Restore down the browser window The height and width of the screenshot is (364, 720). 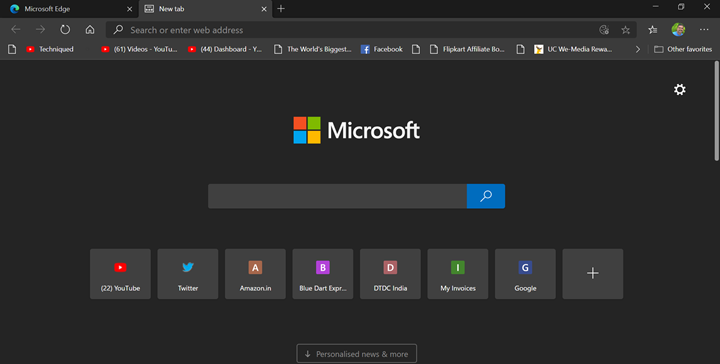point(681,6)
